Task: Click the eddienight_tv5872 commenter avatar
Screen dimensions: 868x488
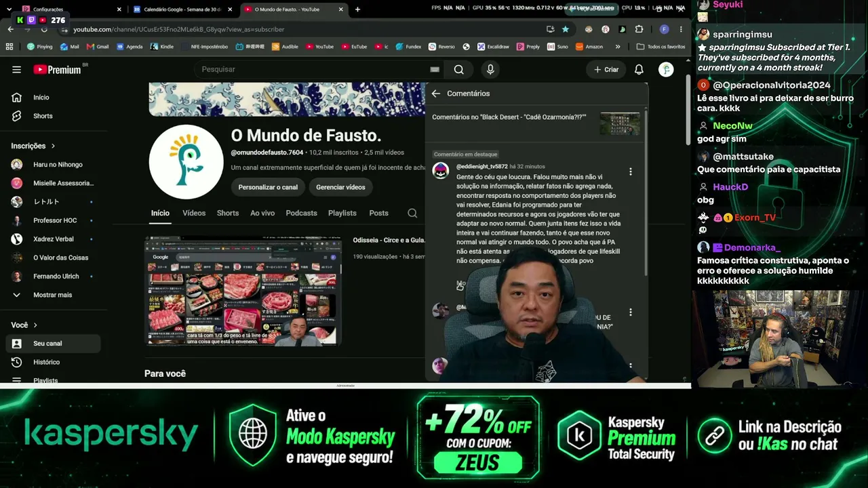Action: pyautogui.click(x=441, y=170)
